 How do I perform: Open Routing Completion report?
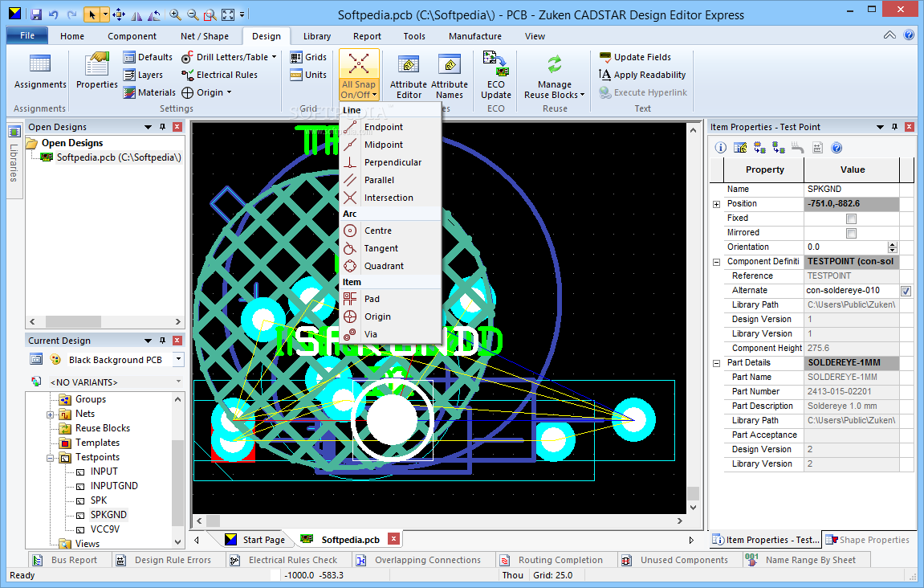552,560
